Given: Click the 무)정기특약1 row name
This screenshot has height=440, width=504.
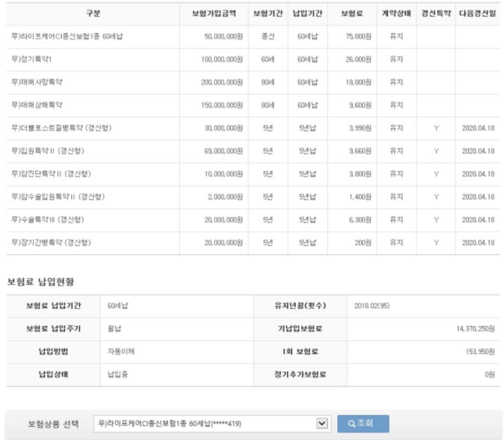Looking at the screenshot, I should click(31, 60).
